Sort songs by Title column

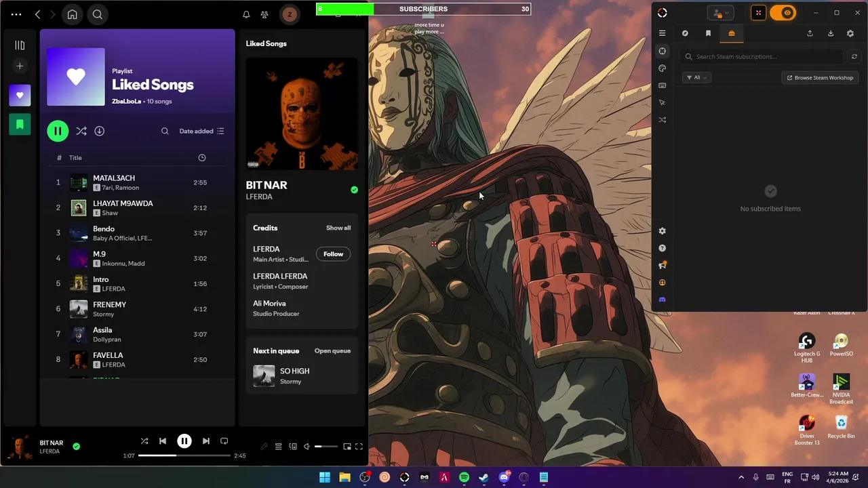[75, 158]
